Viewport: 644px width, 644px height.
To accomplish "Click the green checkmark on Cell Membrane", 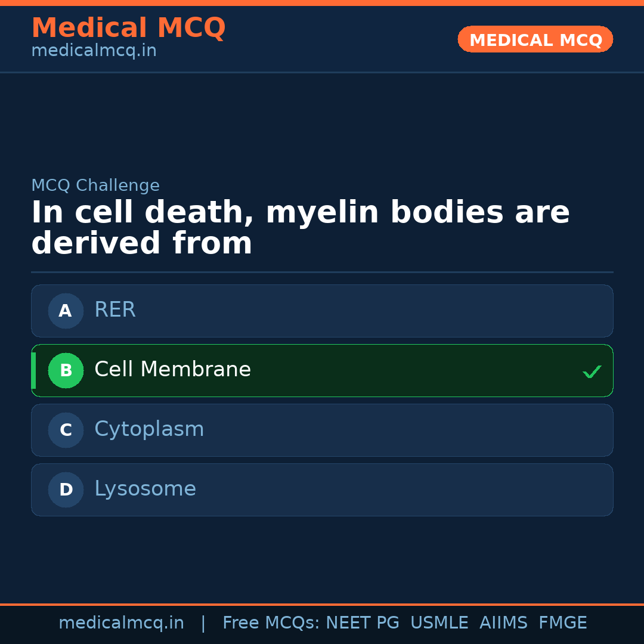I will tap(592, 371).
